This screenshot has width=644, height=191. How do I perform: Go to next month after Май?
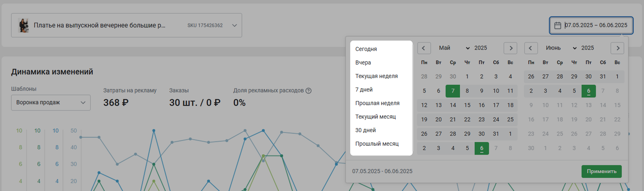click(510, 48)
